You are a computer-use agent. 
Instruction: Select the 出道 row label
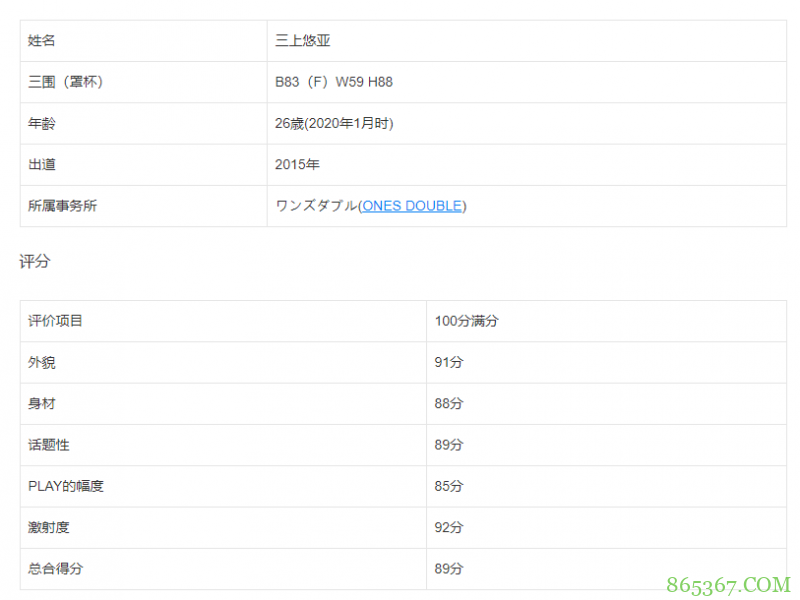(x=42, y=164)
